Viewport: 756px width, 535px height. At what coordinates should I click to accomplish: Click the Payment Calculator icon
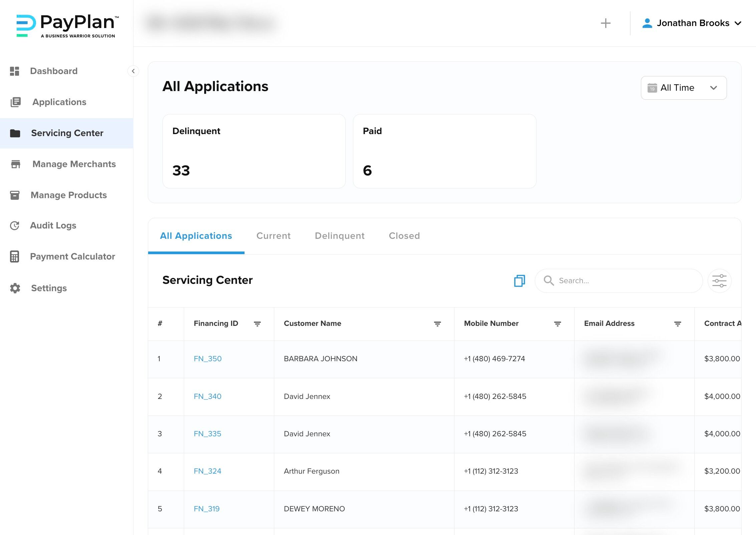(x=15, y=256)
